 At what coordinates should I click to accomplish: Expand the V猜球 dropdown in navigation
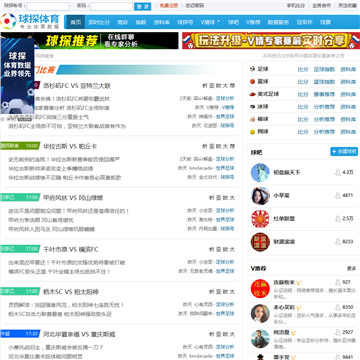click(x=210, y=22)
